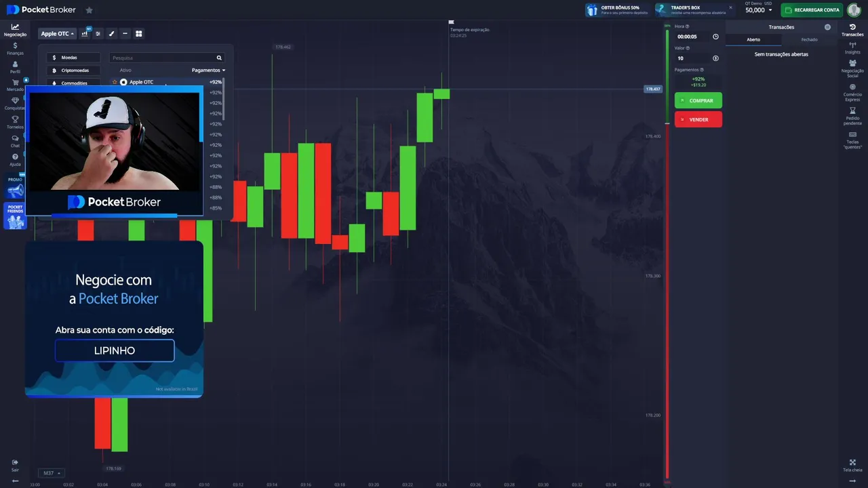This screenshot has width=868, height=488.
Task: Click the LIPINHO promo code box
Action: pos(115,350)
